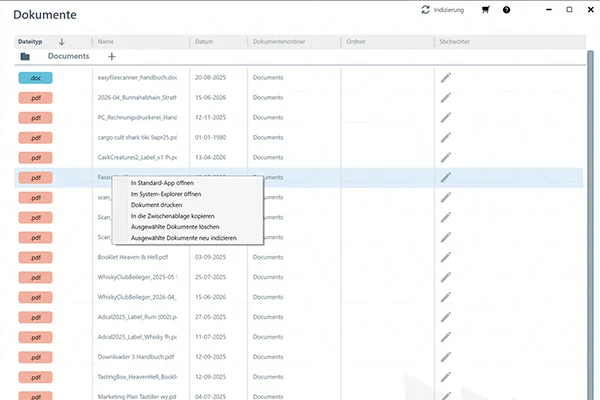Choose Ausgewählte Dokumente neu indizieren
Image resolution: width=600 pixels, height=400 pixels.
184,238
